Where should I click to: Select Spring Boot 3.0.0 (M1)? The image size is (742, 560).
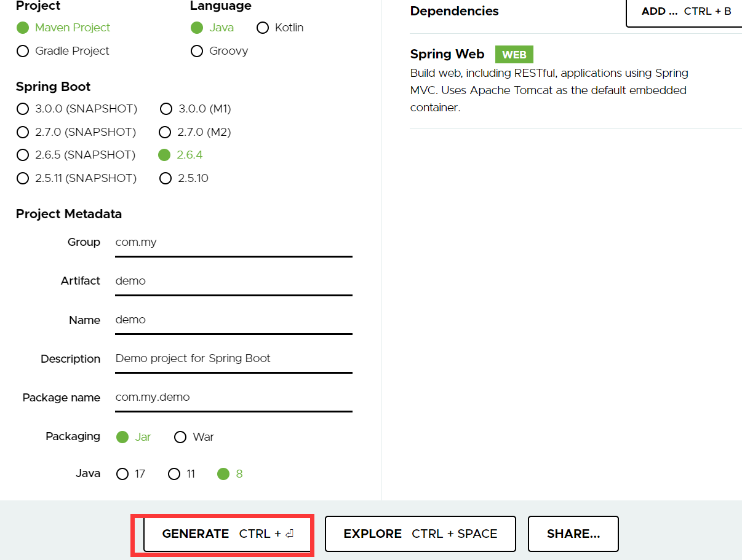196,109
